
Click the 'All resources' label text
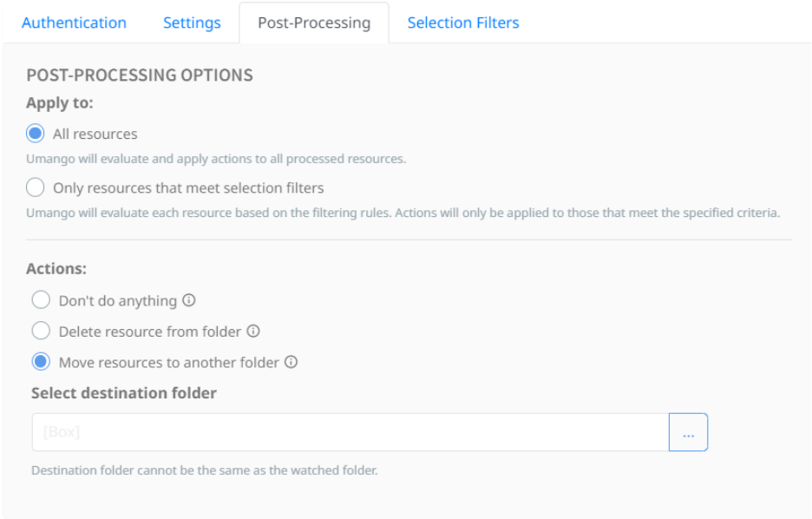point(95,134)
